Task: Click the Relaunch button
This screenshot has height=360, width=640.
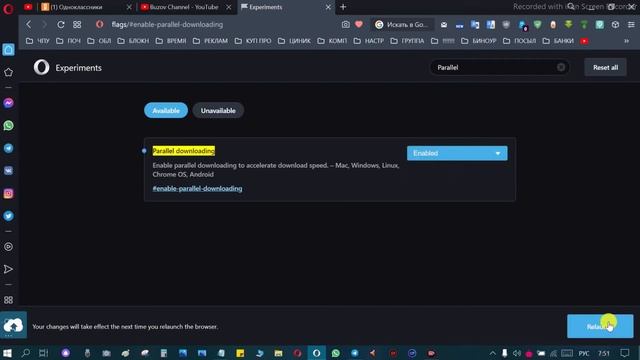Action: pos(600,326)
